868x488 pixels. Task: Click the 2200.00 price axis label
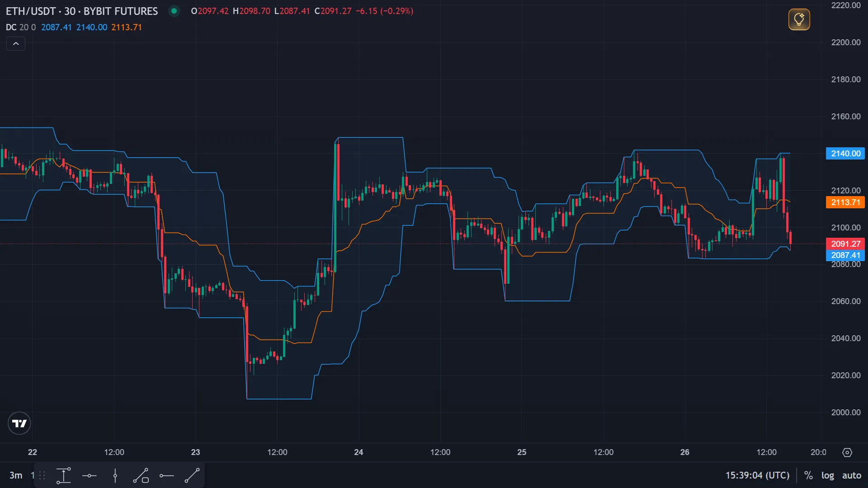coord(845,42)
